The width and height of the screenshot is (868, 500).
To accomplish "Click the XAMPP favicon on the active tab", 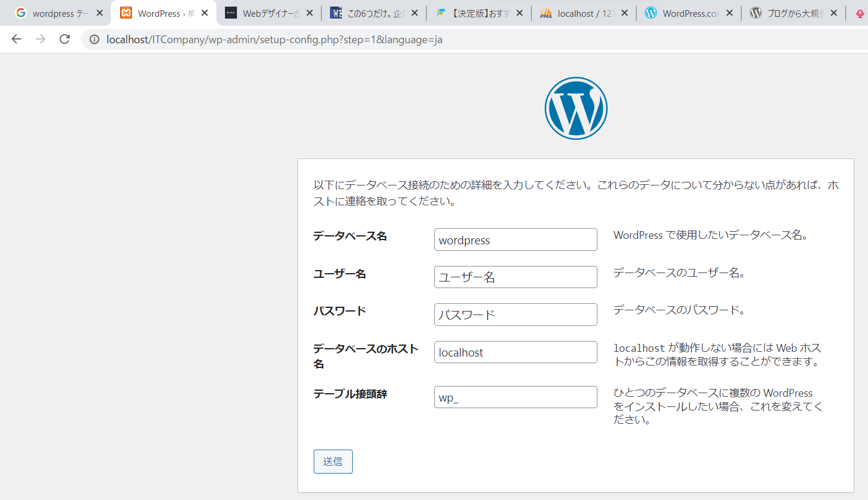I will coord(126,13).
